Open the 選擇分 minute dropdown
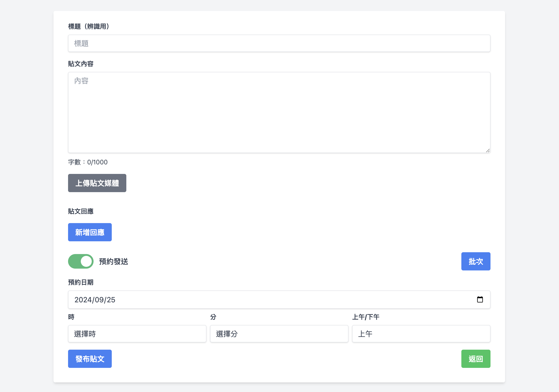The height and width of the screenshot is (392, 559). click(279, 334)
